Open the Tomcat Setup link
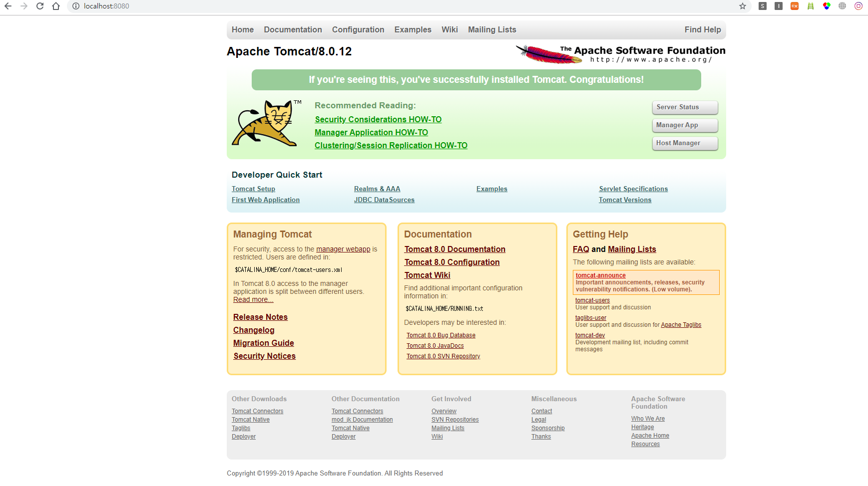The image size is (868, 486). [253, 189]
